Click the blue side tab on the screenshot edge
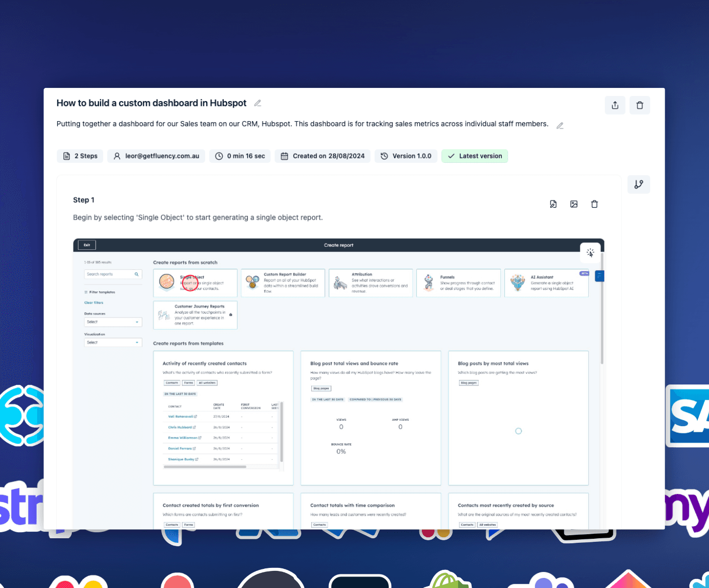The width and height of the screenshot is (709, 588). coord(599,276)
